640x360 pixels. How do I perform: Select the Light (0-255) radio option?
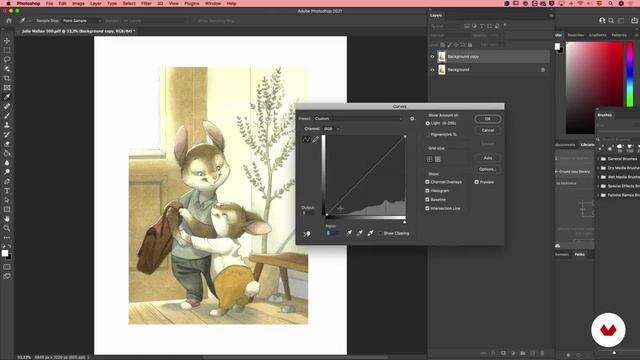click(x=428, y=123)
